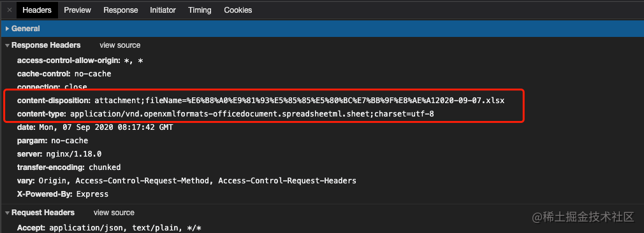Image resolution: width=644 pixels, height=233 pixels.
Task: Click the content-type header value
Action: pos(252,113)
